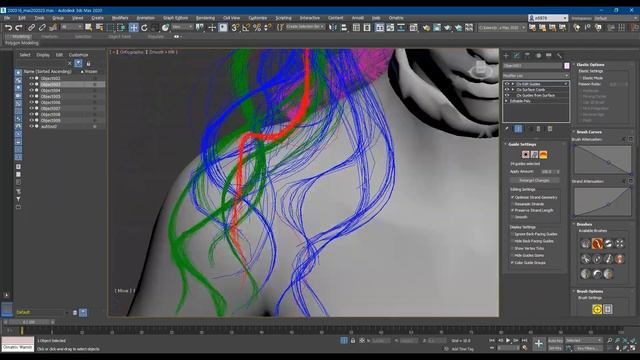The height and width of the screenshot is (360, 640).
Task: Open the Motion panel tab icon
Action: [x=538, y=56]
